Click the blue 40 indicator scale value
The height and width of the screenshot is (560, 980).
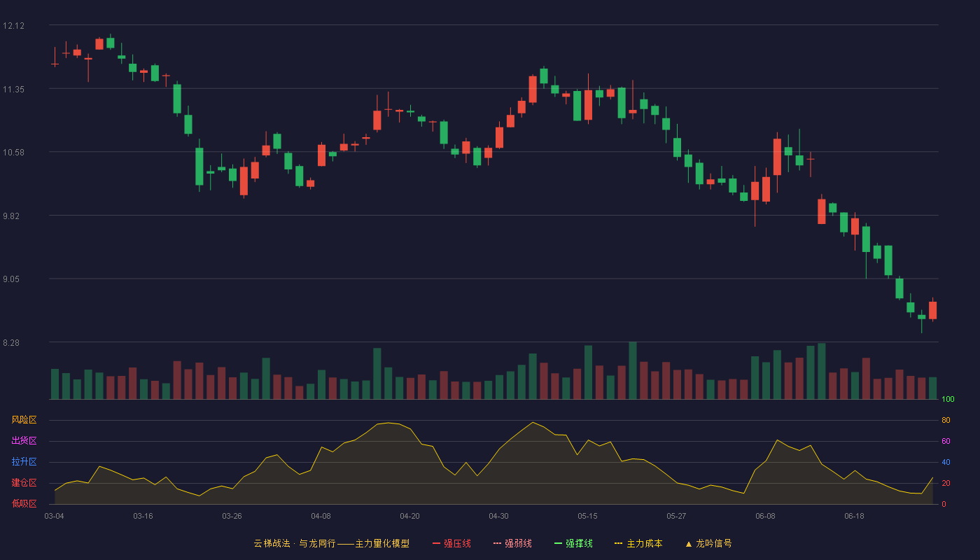point(946,463)
